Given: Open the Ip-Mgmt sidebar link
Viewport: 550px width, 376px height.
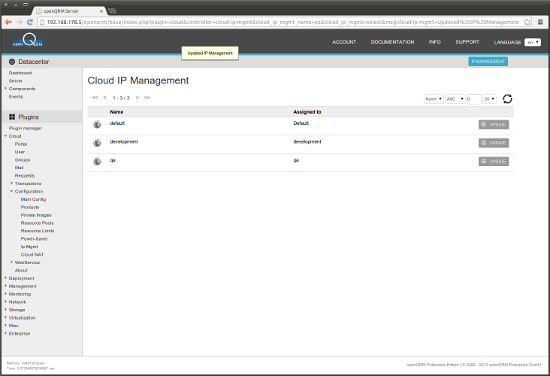Looking at the screenshot, I should tap(29, 247).
